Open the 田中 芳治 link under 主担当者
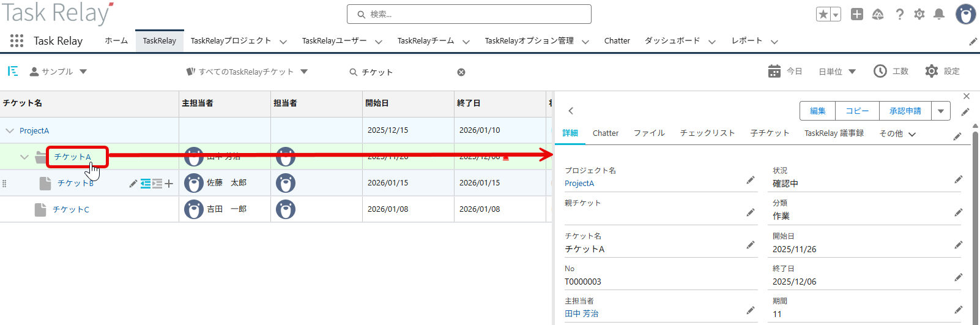980x325 pixels. point(582,313)
